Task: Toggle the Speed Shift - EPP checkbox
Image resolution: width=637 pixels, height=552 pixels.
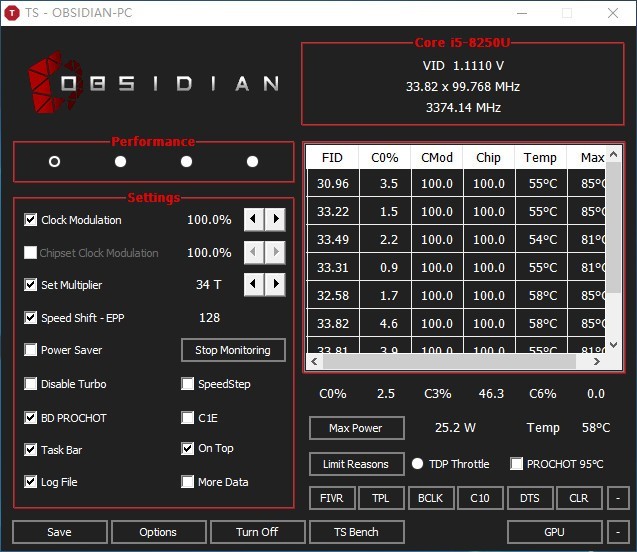Action: pyautogui.click(x=31, y=318)
